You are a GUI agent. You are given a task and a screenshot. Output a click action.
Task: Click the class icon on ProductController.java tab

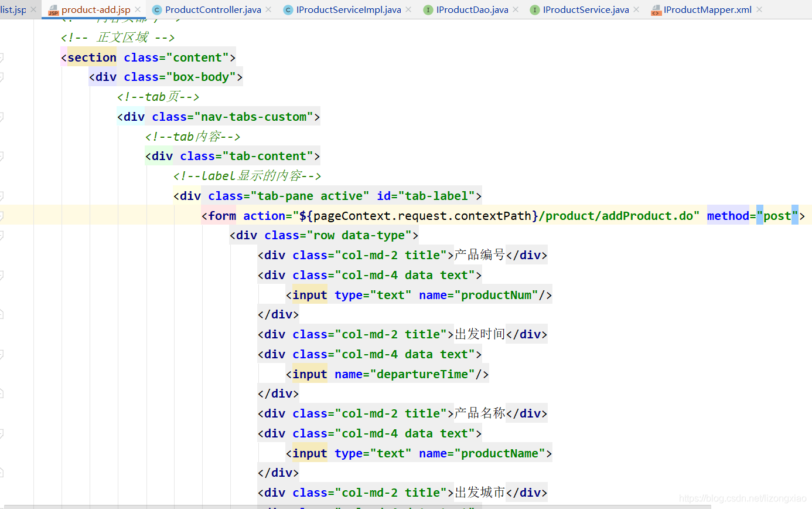pyautogui.click(x=156, y=10)
